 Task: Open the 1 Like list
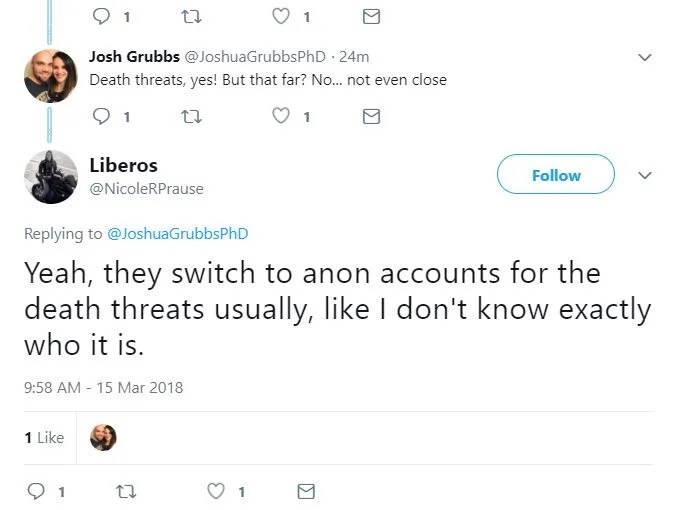pos(43,437)
